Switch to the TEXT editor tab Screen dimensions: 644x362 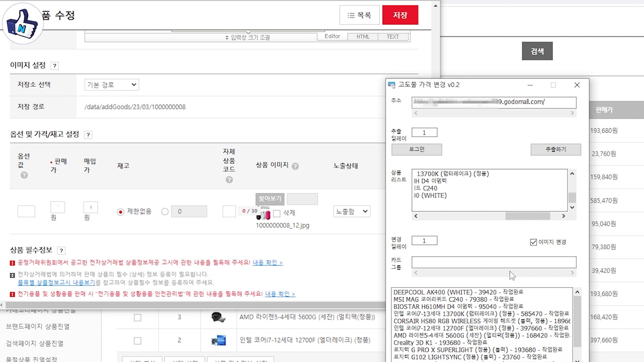(x=392, y=37)
